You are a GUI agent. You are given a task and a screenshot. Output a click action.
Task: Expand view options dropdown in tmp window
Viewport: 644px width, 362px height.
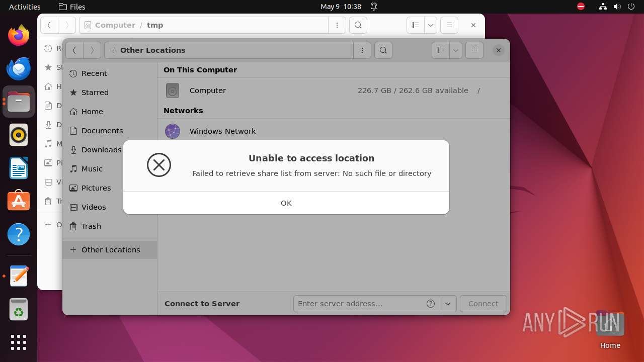click(430, 25)
